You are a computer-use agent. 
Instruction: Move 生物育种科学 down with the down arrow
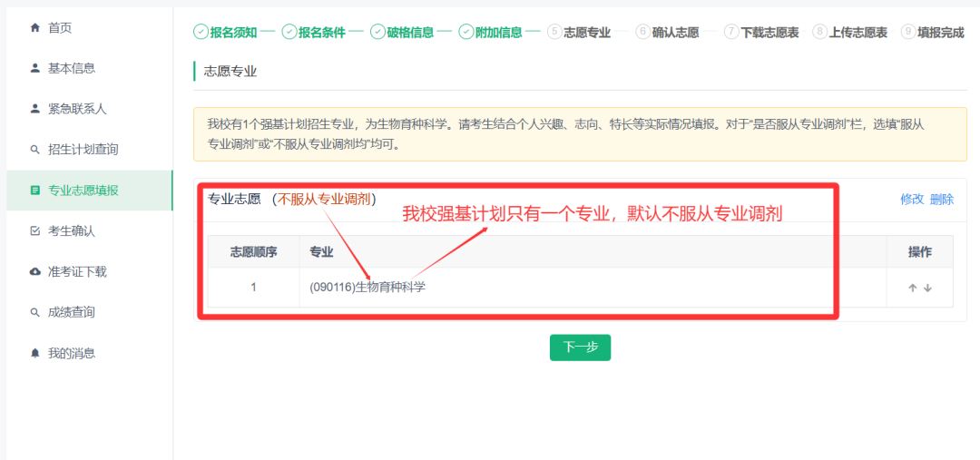click(x=927, y=288)
